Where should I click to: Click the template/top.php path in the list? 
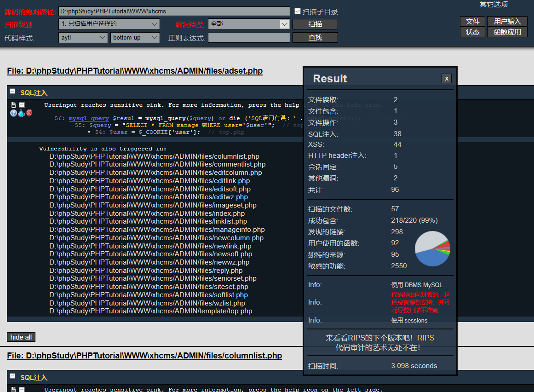(x=151, y=311)
